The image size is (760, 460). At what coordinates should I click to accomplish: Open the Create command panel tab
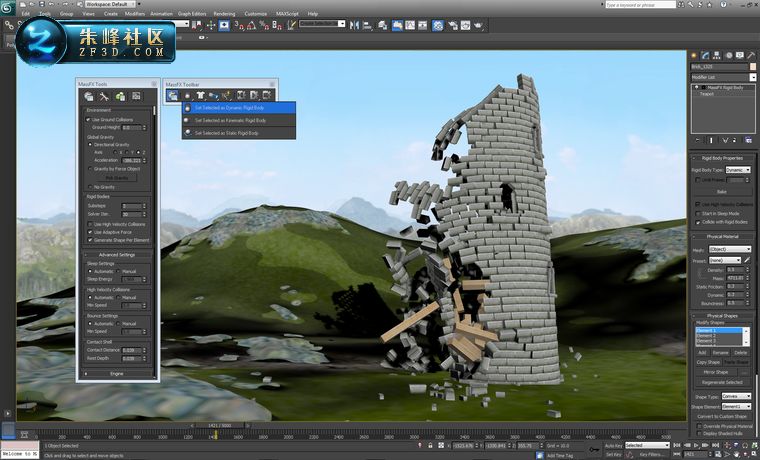coord(694,56)
